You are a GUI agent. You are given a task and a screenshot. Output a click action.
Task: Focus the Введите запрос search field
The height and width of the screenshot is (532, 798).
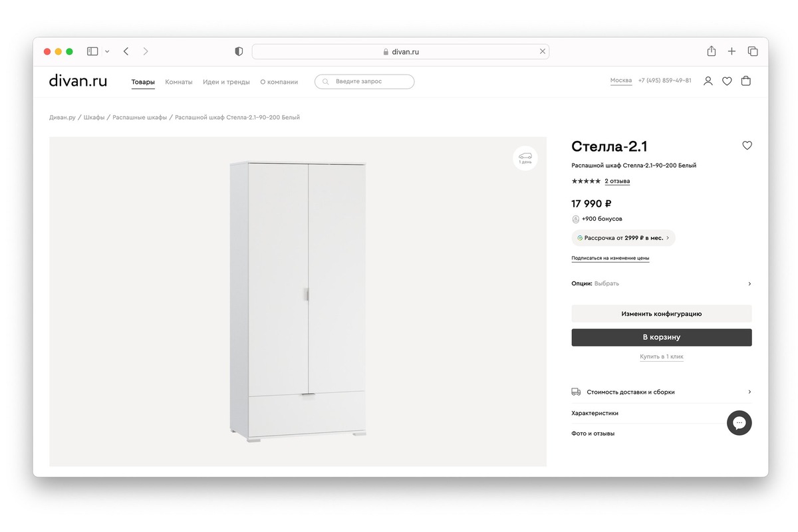tap(364, 82)
